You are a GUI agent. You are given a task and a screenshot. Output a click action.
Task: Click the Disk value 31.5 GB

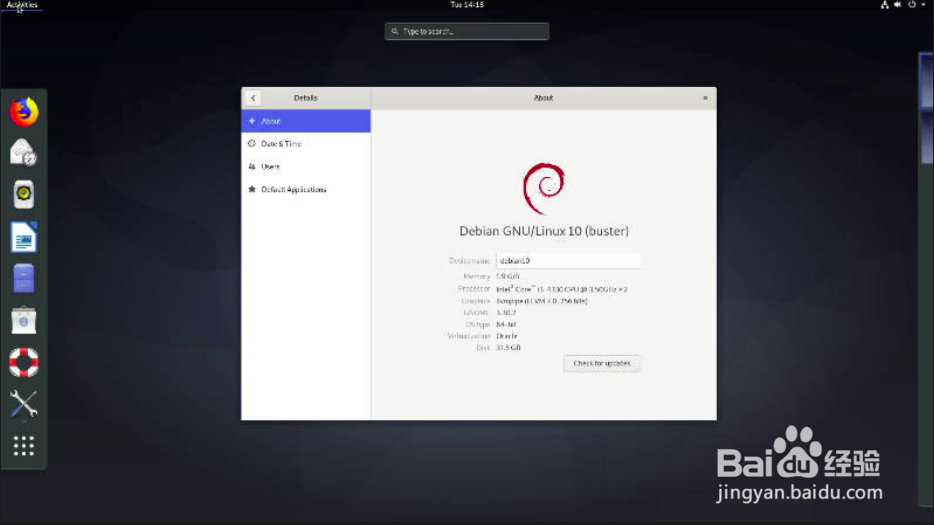508,347
